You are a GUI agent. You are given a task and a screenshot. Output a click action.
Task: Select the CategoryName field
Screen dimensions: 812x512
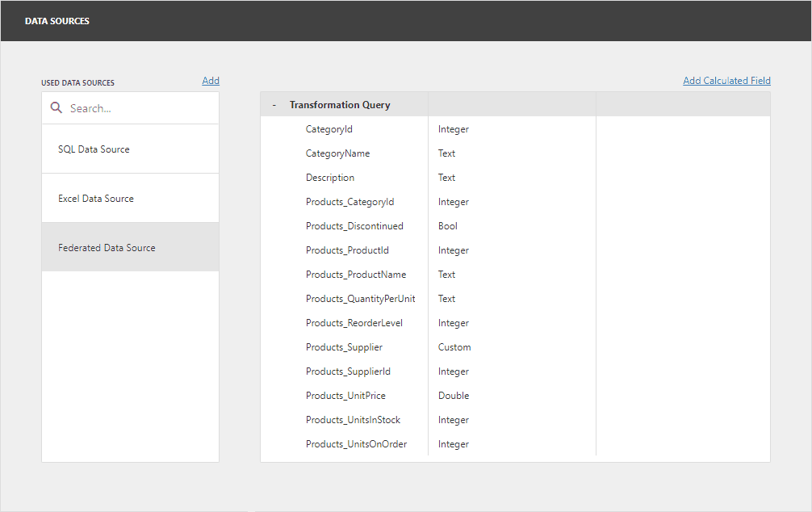click(337, 153)
